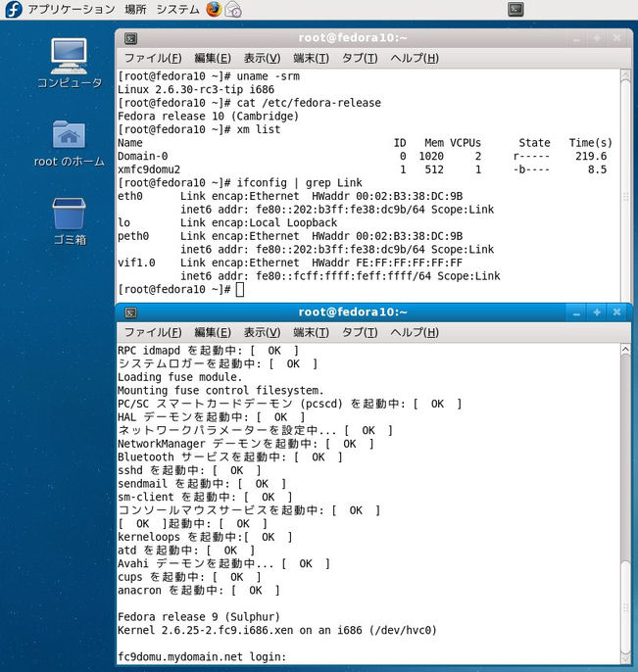Screen dimensions: 638x672
Task: Open アプリケーション menu in top panel
Action: tap(72, 9)
